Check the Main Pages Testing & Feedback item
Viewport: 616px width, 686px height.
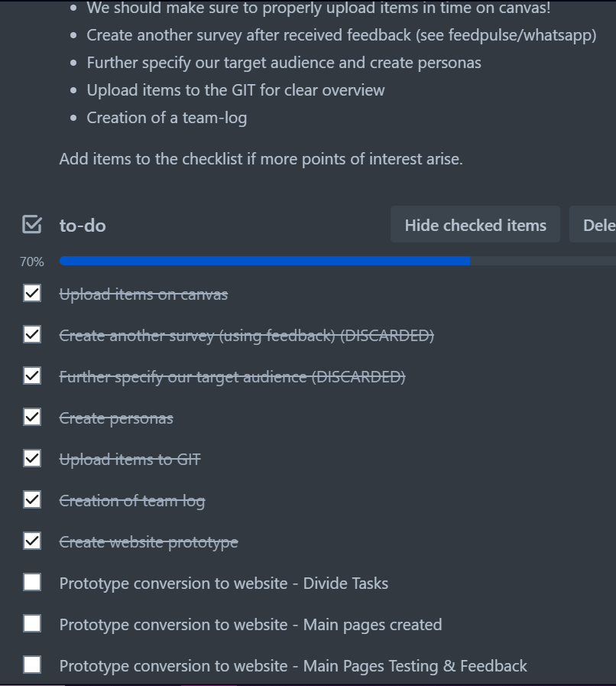[31, 665]
